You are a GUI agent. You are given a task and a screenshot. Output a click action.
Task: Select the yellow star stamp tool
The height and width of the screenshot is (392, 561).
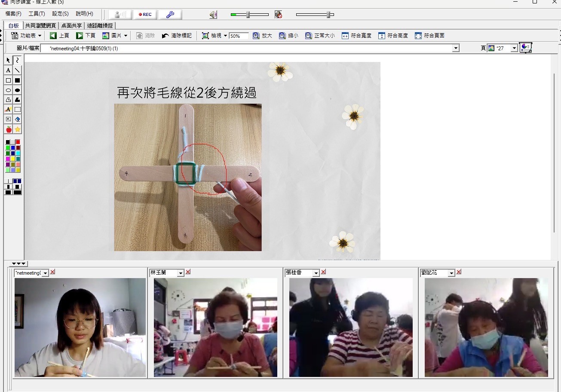point(18,129)
